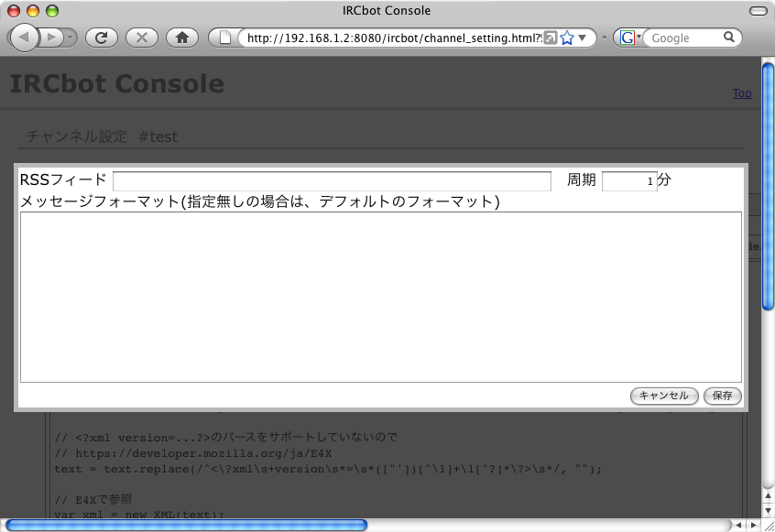
Task: Click the 周期 minutes input field
Action: (629, 181)
